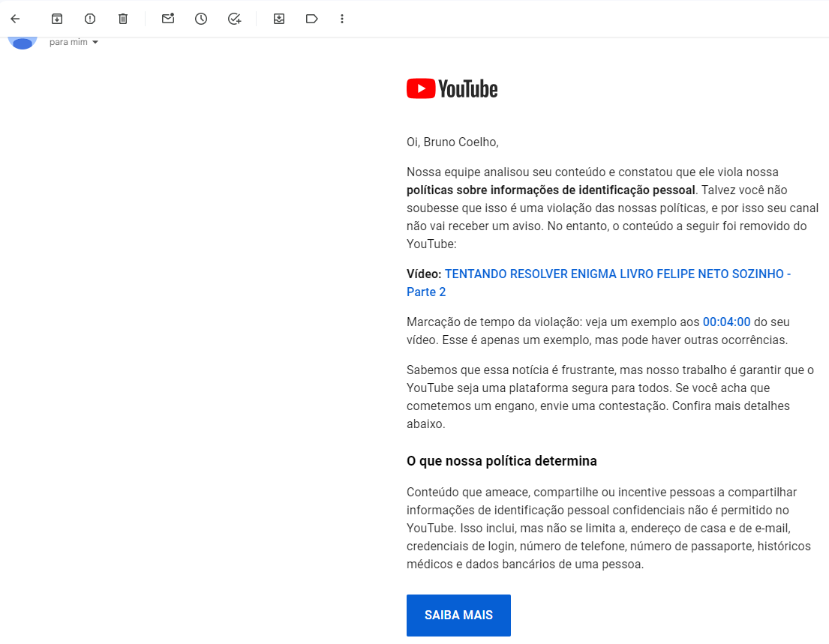
Task: Click the SAIBA MAIS button
Action: click(x=458, y=615)
